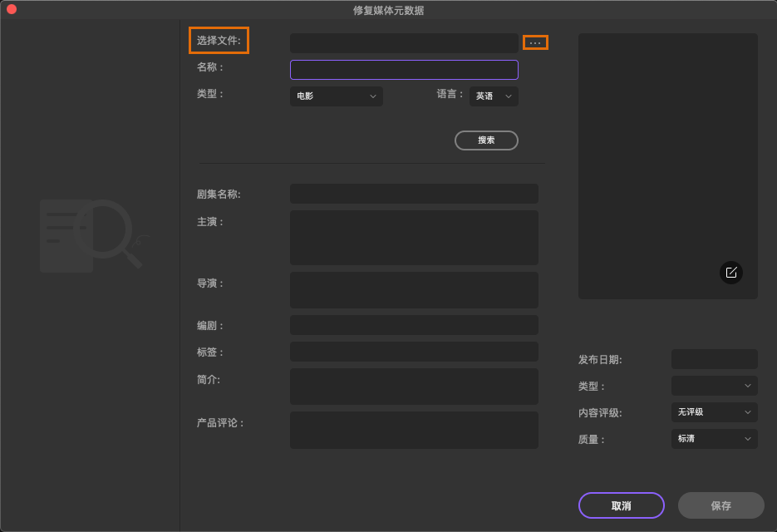The width and height of the screenshot is (777, 532).
Task: Open the 语言 dropdown showing 英语
Action: click(494, 96)
